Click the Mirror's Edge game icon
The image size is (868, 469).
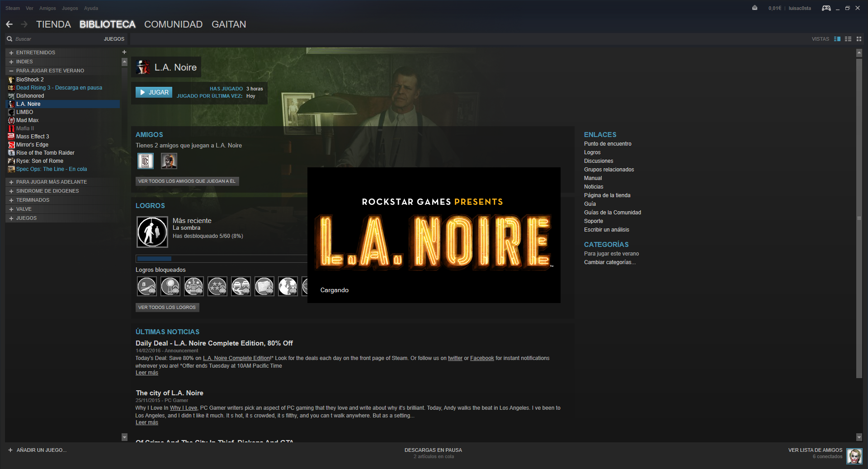[11, 145]
